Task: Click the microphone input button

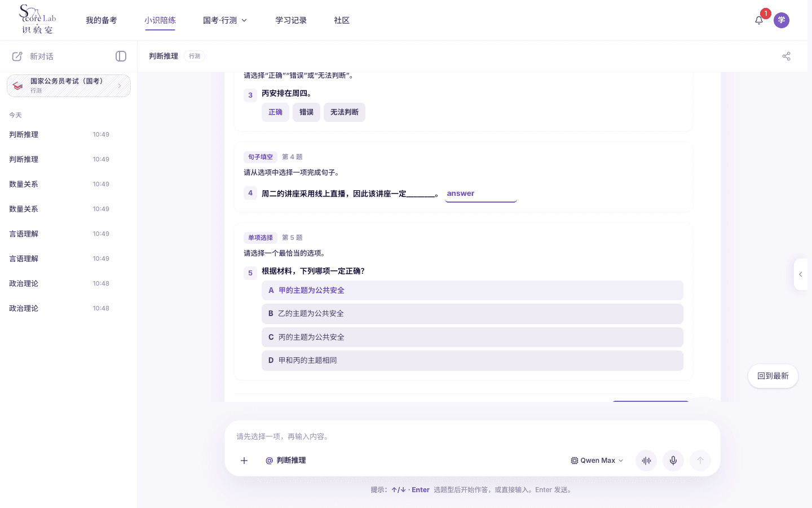Action: tap(673, 461)
